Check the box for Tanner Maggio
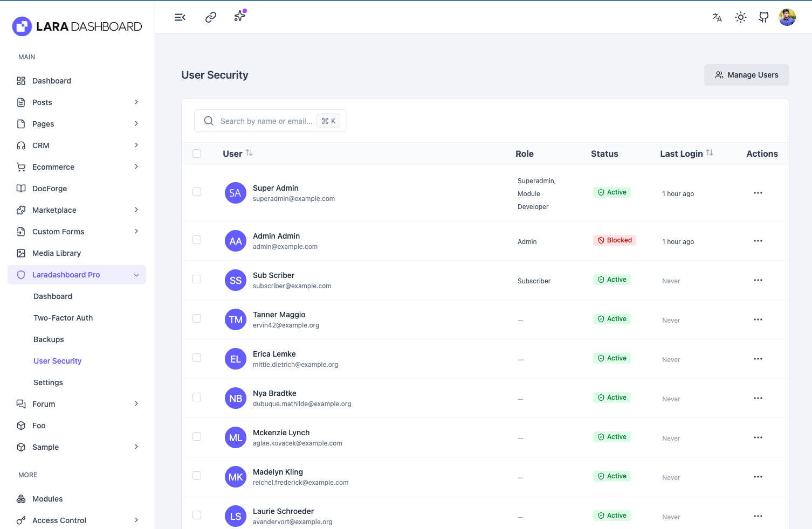This screenshot has height=529, width=812. (197, 319)
